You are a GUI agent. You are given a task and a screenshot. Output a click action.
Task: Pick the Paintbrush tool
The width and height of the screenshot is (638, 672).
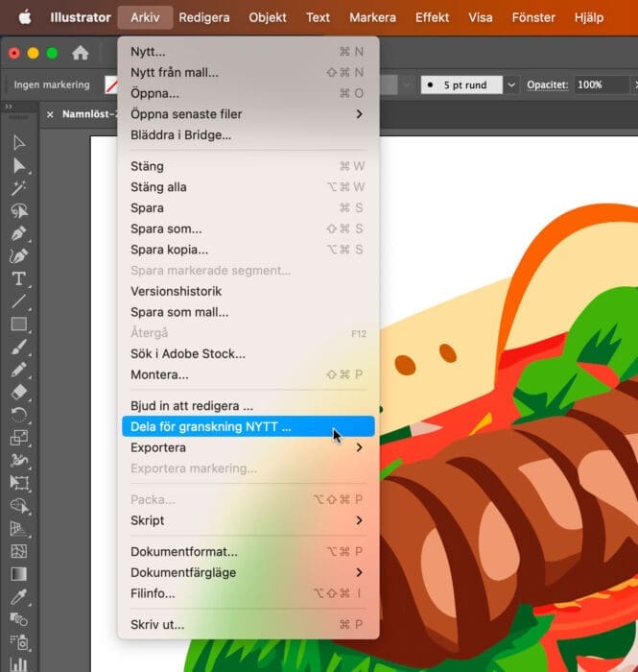click(x=19, y=348)
